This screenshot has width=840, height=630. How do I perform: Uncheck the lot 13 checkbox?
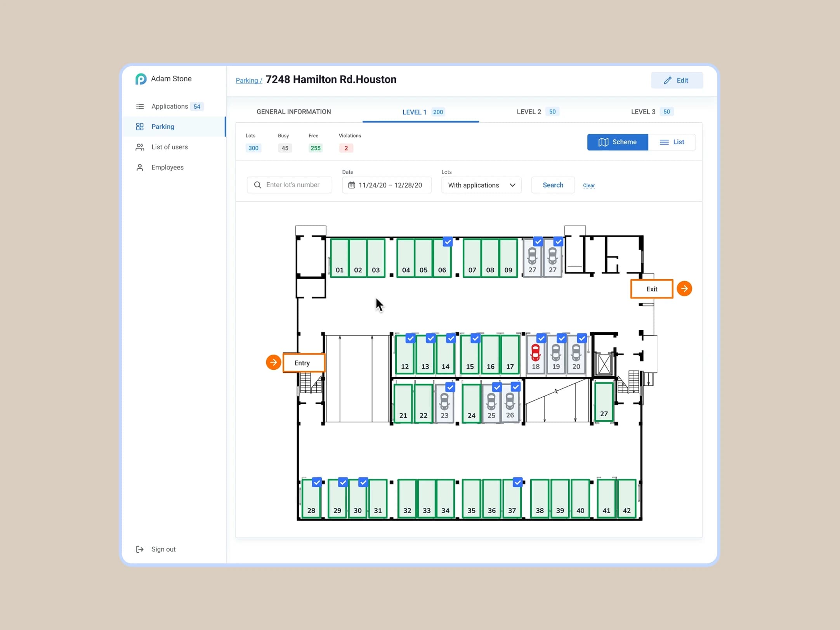(x=430, y=338)
